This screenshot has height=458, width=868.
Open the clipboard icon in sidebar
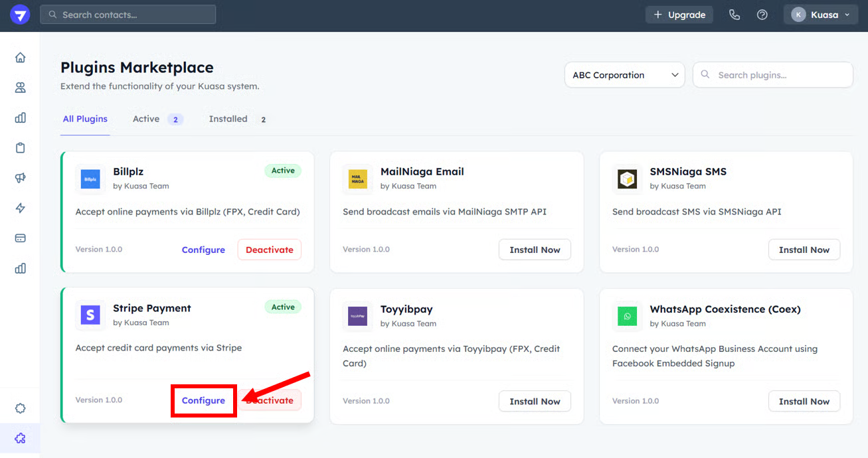(20, 148)
